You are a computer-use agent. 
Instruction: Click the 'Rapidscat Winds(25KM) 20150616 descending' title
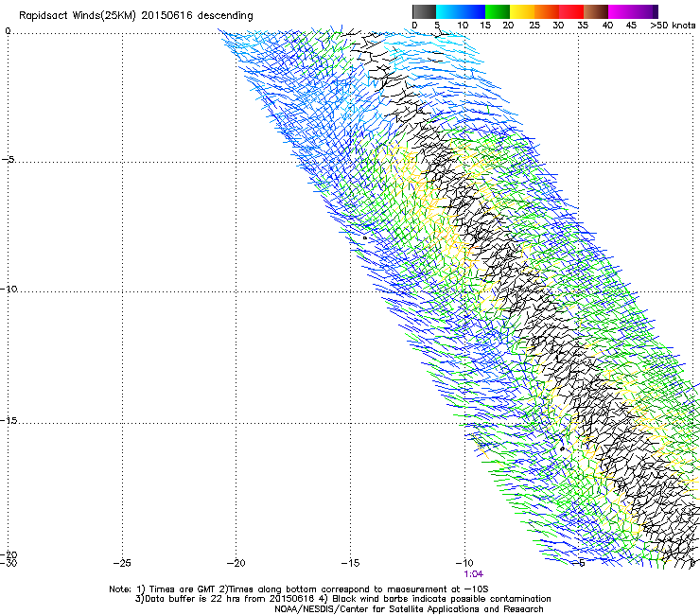click(x=135, y=16)
